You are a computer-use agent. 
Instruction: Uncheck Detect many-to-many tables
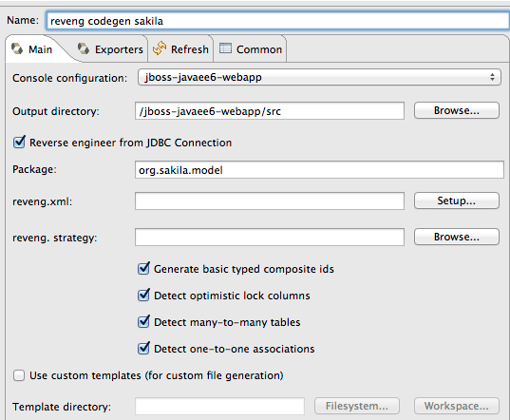143,322
